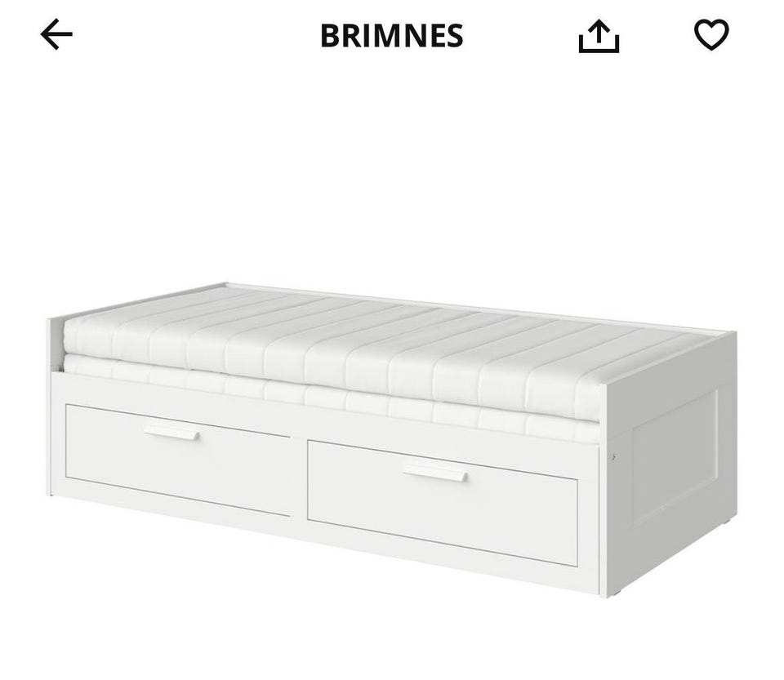The height and width of the screenshot is (680, 784).
Task: Tap the BRIMNES page title
Action: click(391, 35)
